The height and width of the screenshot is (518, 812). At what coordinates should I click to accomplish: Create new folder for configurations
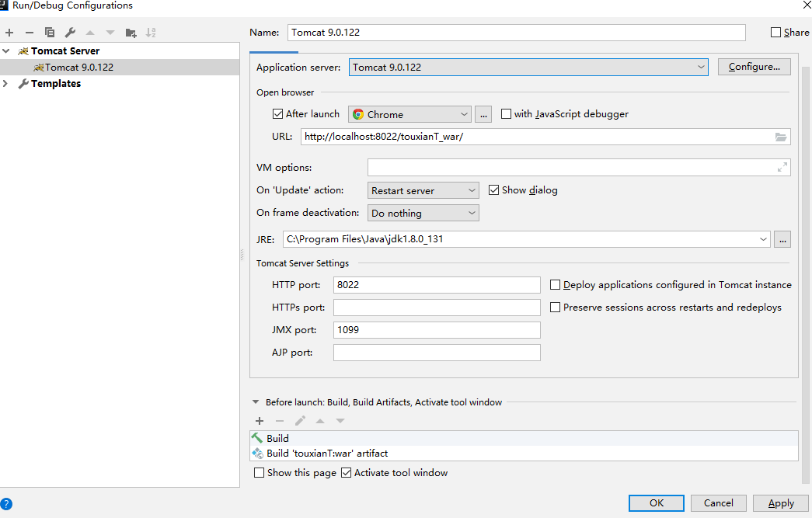tap(131, 33)
